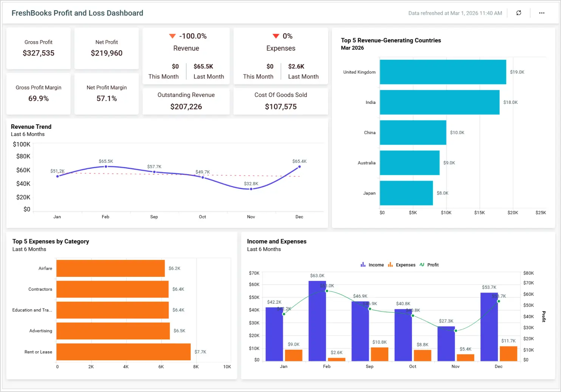Screen dimensions: 561x392
Task: Select the Japan revenue bar
Action: tap(406, 193)
